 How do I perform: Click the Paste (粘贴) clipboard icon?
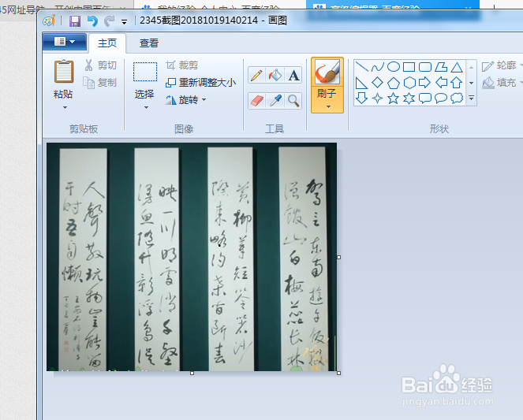[x=63, y=71]
